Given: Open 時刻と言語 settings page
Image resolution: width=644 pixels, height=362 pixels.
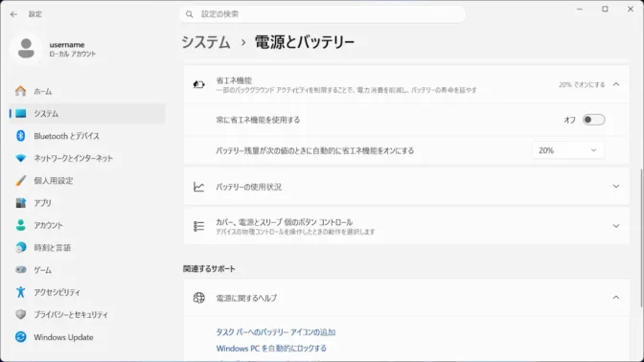Looking at the screenshot, I should click(87, 247).
